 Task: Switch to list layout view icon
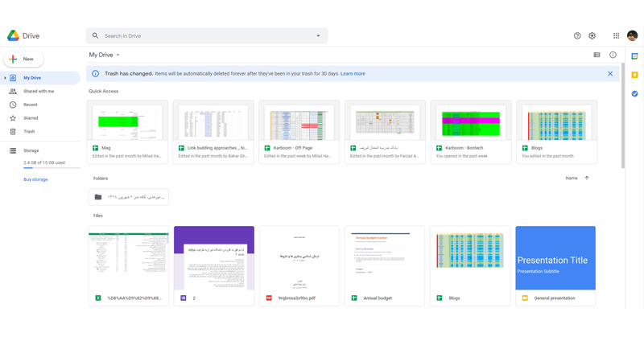[x=597, y=55]
